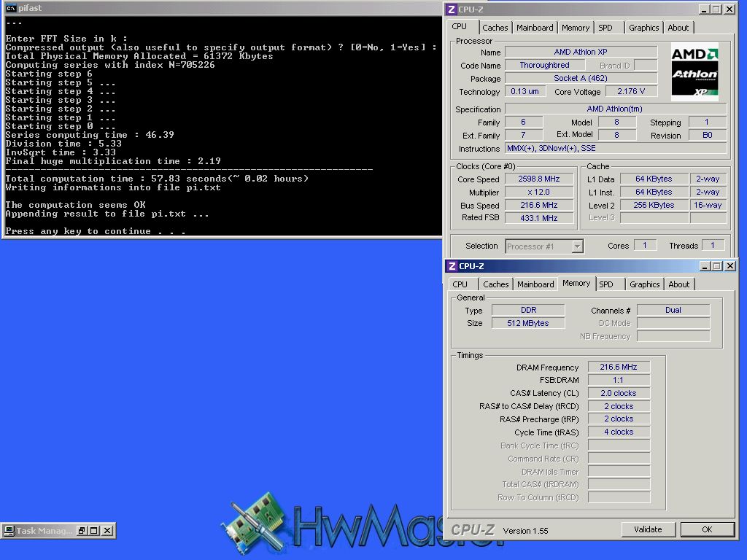The image size is (747, 560).
Task: Click the Multiplier value x 12.0
Action: pyautogui.click(x=539, y=192)
